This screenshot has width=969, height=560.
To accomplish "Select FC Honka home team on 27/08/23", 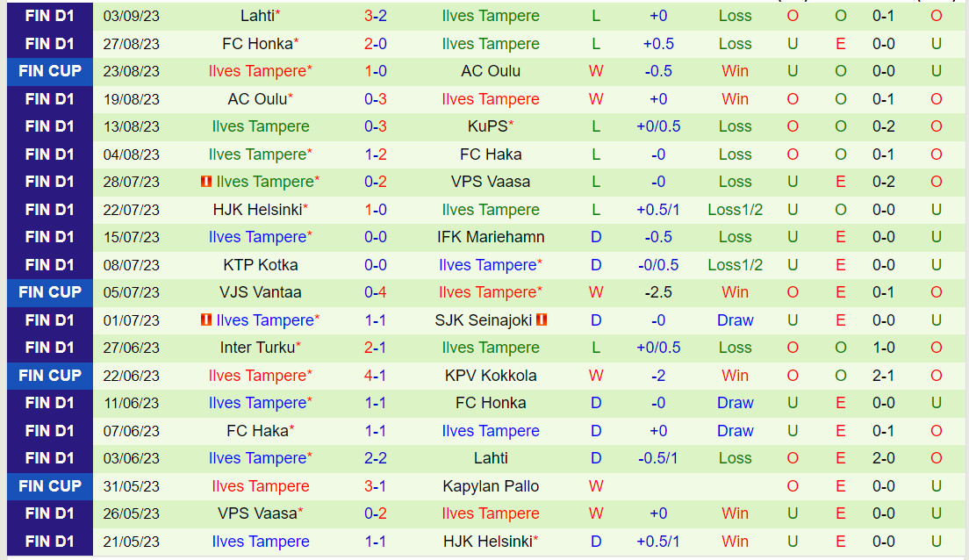I will [x=256, y=44].
